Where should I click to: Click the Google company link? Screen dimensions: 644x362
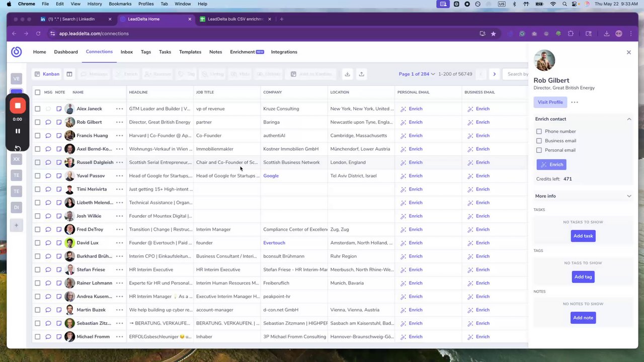click(x=271, y=176)
